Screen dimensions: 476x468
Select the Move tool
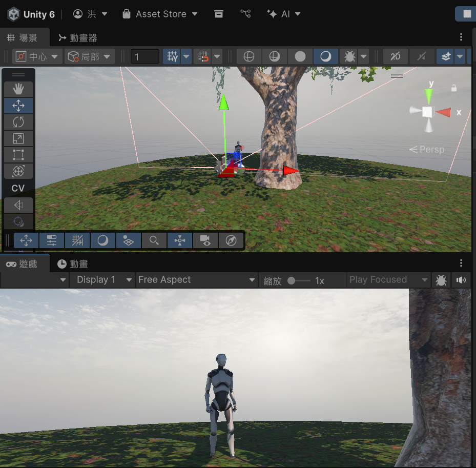[18, 106]
